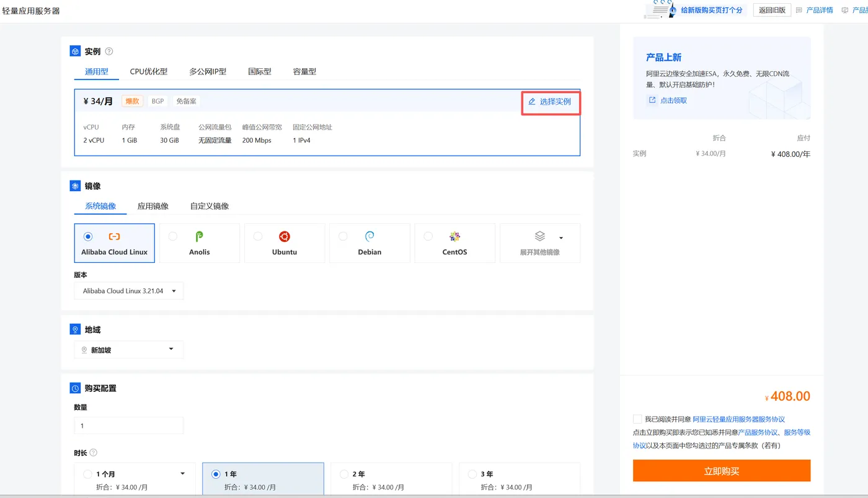Switch to the 通用型 instance tab
The image size is (868, 498).
pos(96,72)
